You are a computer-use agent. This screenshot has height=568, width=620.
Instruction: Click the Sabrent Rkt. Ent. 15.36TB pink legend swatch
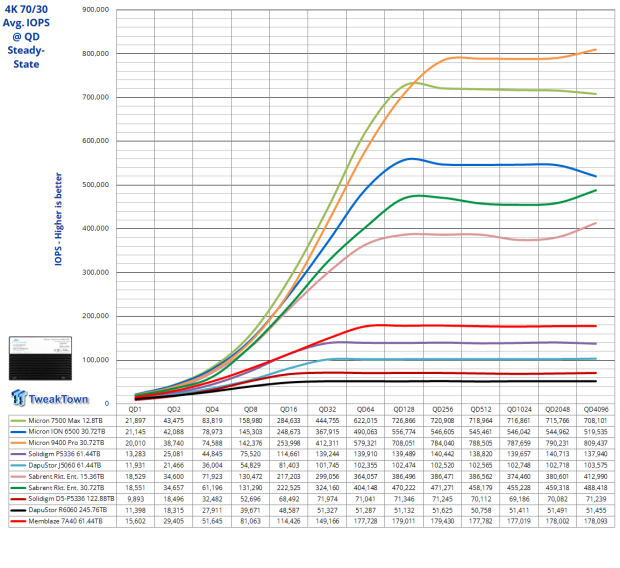coord(17,477)
